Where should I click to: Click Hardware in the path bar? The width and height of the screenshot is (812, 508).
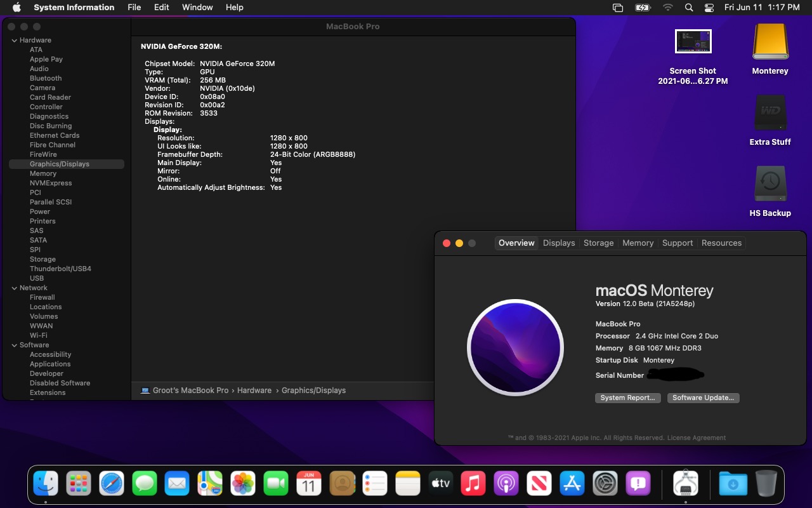pos(254,391)
